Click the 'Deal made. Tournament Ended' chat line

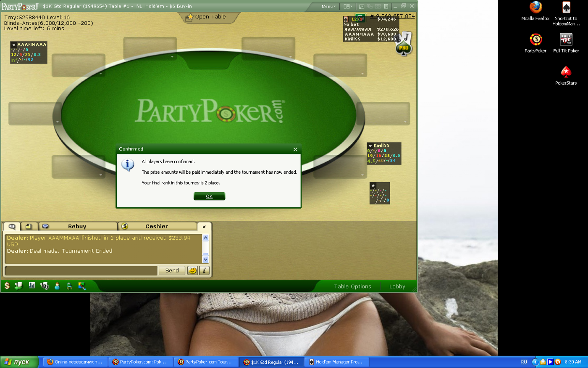click(x=71, y=251)
